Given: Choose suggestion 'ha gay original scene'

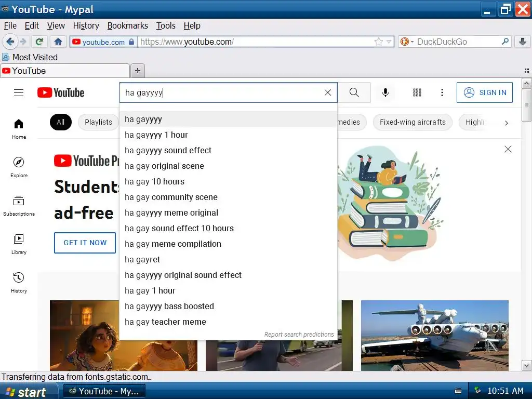Looking at the screenshot, I should [228, 166].
